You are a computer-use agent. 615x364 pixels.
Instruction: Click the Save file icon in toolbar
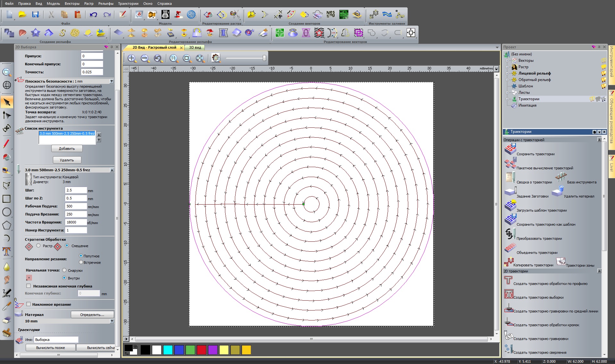pyautogui.click(x=35, y=15)
